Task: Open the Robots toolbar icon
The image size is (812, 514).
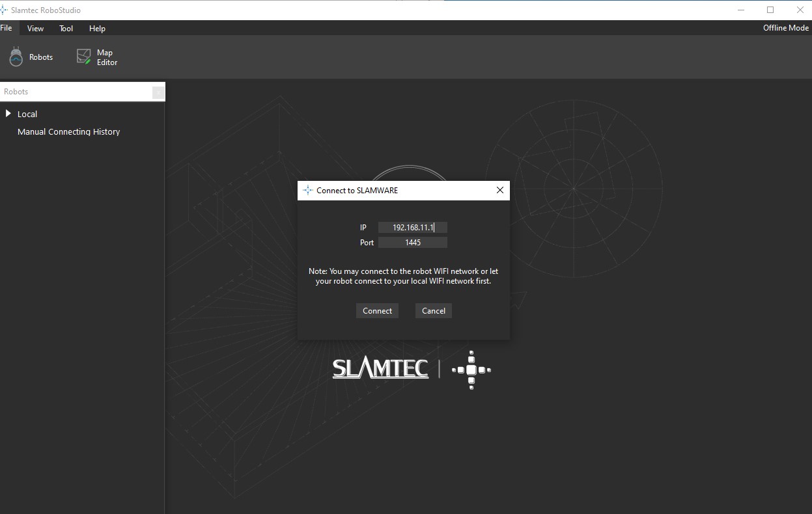Action: point(31,57)
